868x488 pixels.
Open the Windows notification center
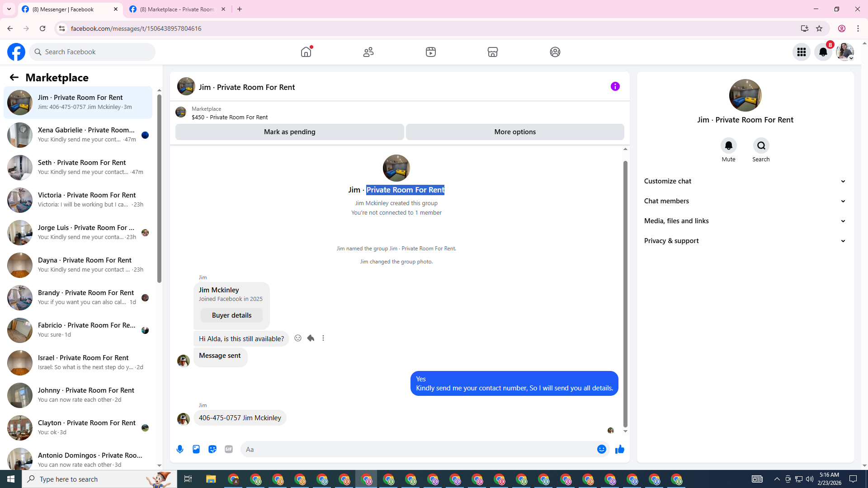[854, 479]
